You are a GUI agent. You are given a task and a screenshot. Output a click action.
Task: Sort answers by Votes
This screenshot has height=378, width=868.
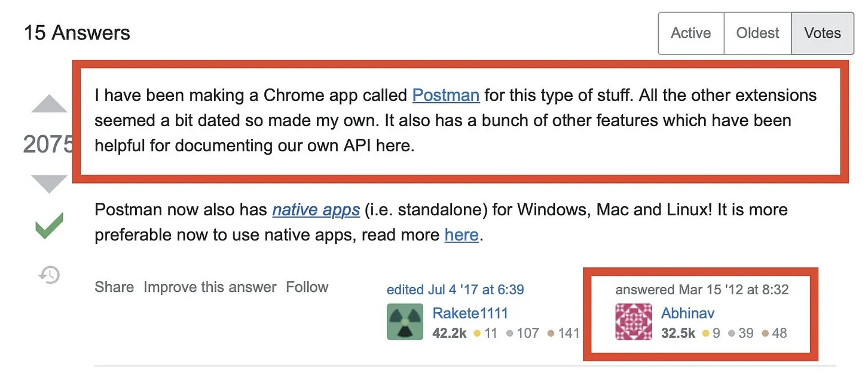click(823, 33)
